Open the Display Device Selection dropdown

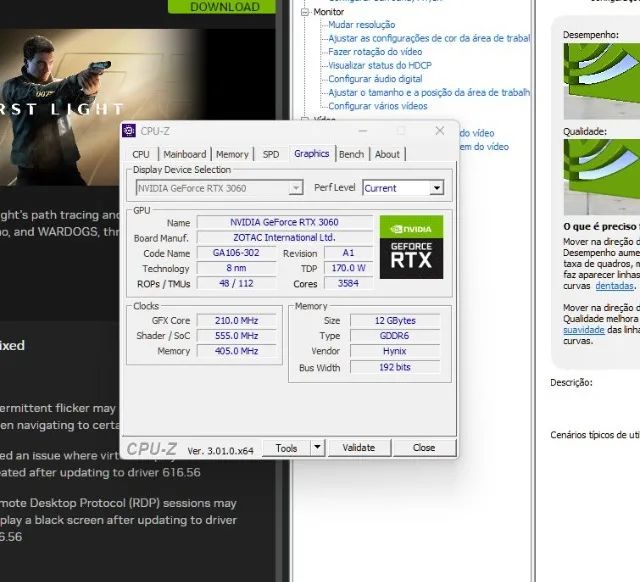(220, 188)
